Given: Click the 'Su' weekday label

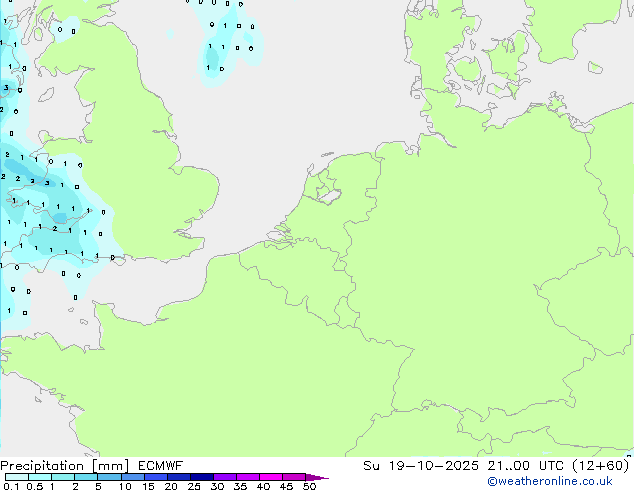Looking at the screenshot, I should tap(371, 466).
